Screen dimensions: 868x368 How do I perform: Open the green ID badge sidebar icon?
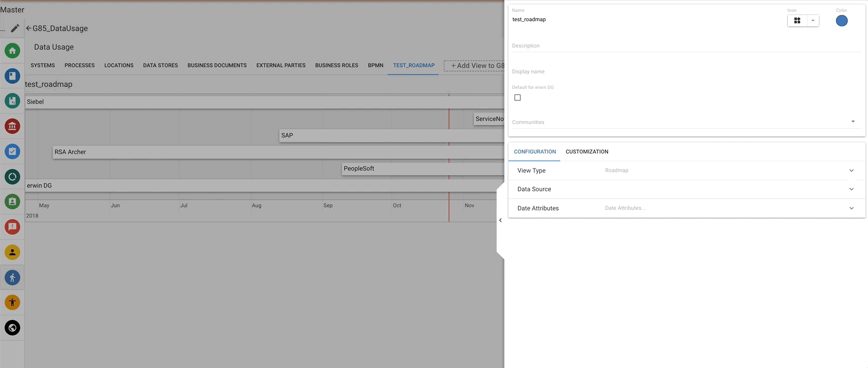click(x=12, y=202)
